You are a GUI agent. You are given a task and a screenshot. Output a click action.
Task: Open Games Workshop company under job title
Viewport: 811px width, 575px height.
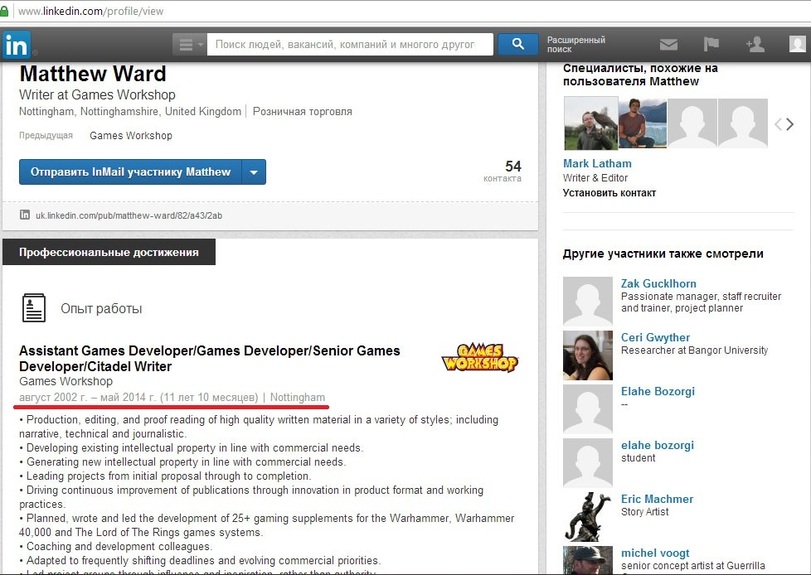pyautogui.click(x=66, y=381)
